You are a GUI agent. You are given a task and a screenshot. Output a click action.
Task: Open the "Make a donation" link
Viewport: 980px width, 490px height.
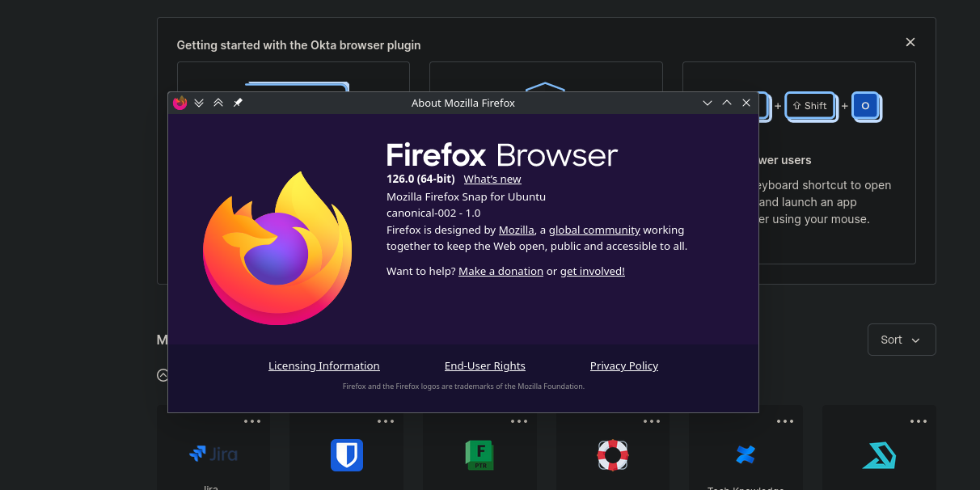click(x=501, y=271)
